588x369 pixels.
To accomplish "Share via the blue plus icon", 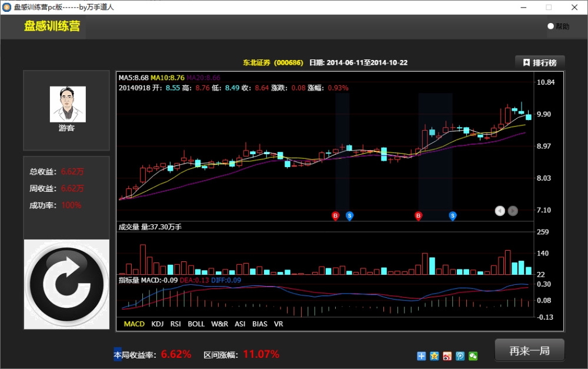I will coord(421,356).
